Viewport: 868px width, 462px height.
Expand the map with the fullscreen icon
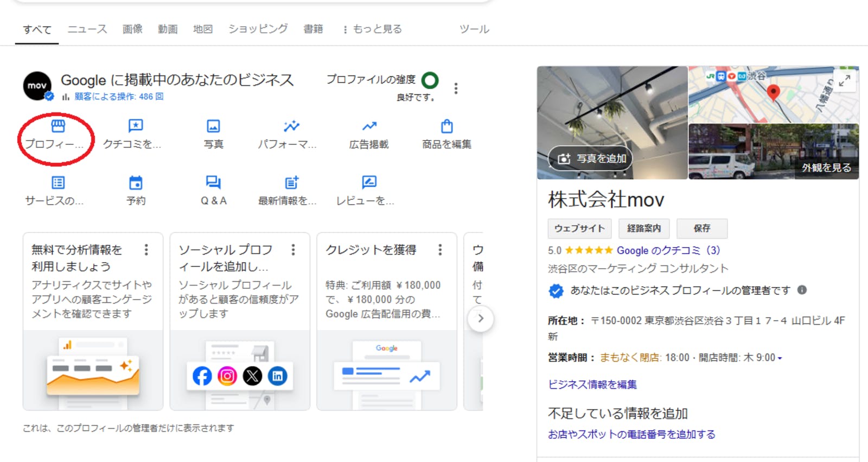click(x=844, y=81)
